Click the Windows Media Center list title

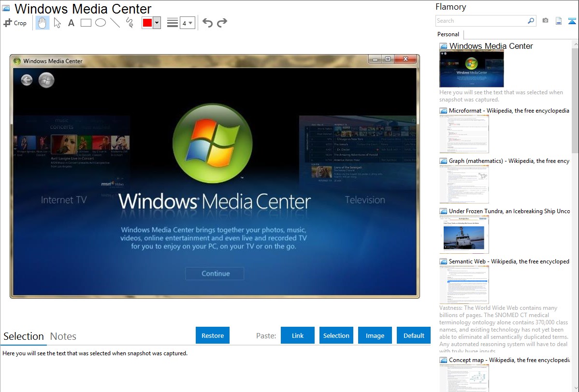(491, 46)
